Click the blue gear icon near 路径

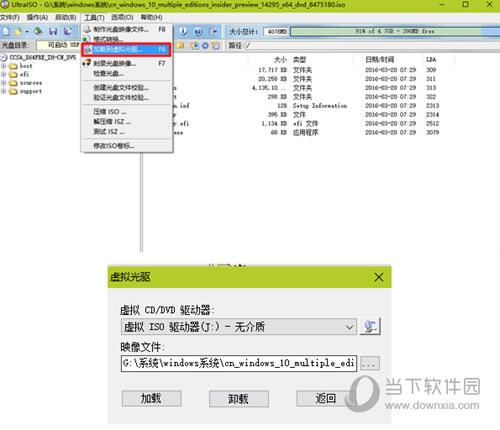(205, 46)
